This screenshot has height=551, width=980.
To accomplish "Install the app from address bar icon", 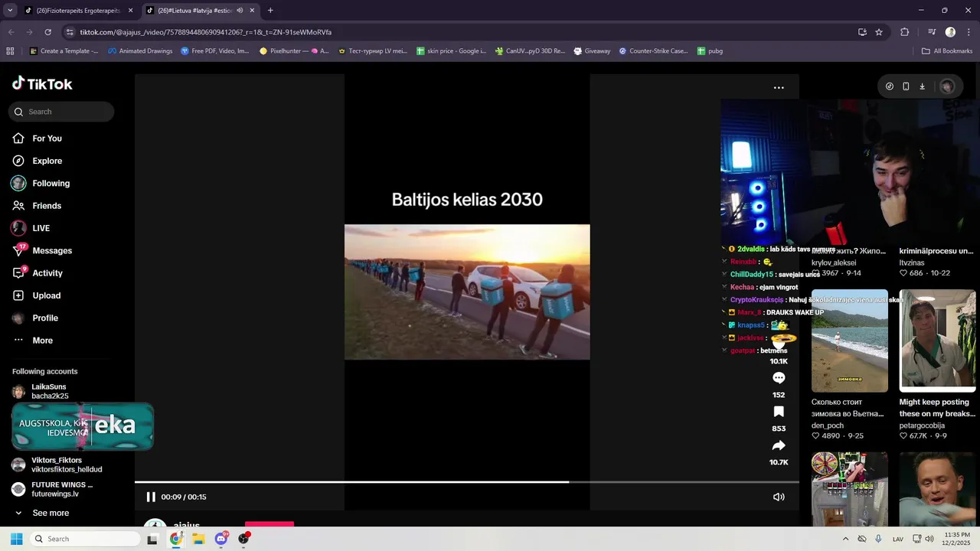I will pos(862,32).
